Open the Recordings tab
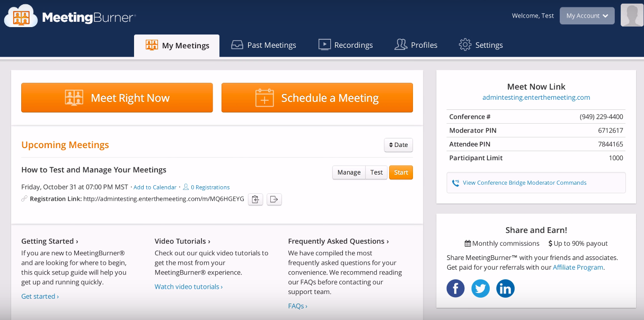The width and height of the screenshot is (644, 320). pyautogui.click(x=346, y=45)
